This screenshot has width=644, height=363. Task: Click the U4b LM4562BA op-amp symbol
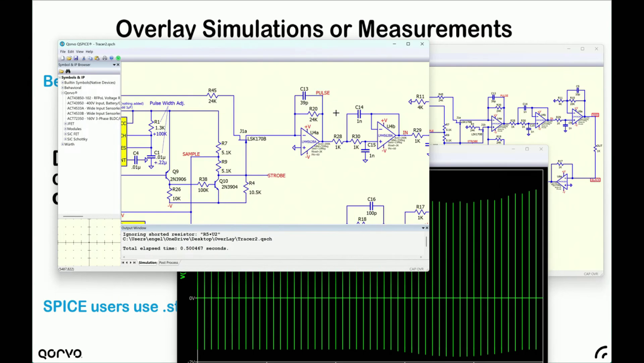pos(387,136)
